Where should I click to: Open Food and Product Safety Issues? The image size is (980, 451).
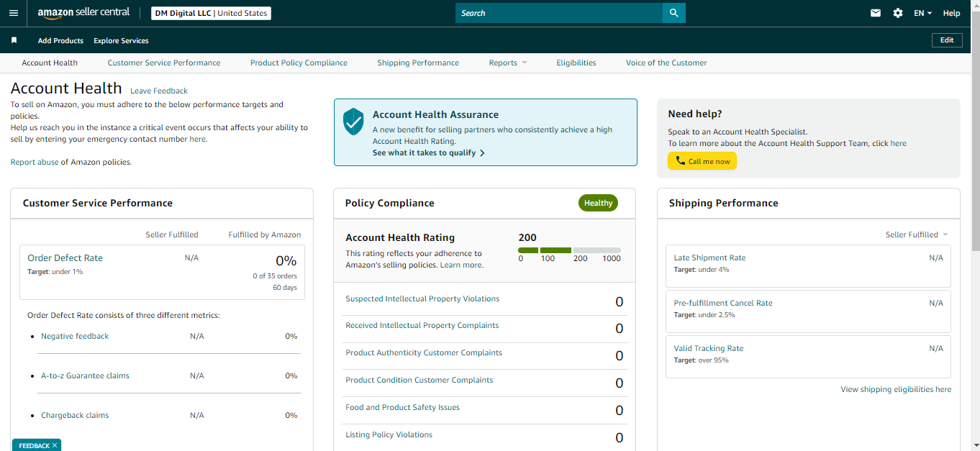(402, 407)
